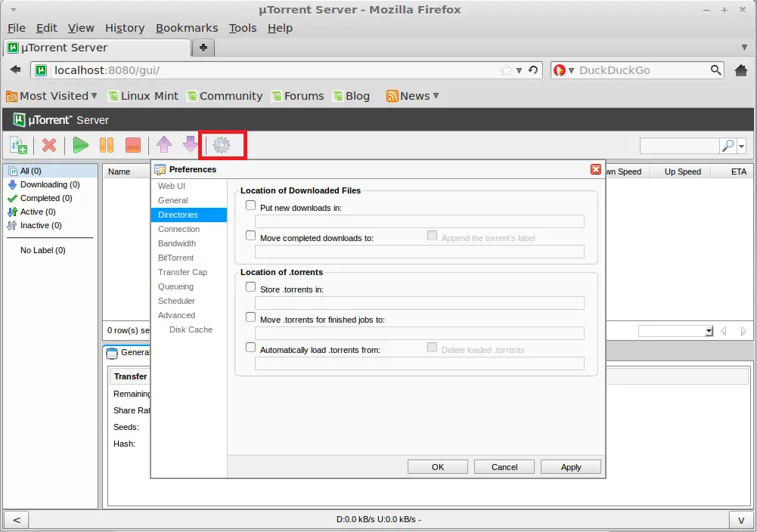Viewport: 757px width, 532px height.
Task: Click the 'Put new downloads in' path field
Action: point(420,221)
